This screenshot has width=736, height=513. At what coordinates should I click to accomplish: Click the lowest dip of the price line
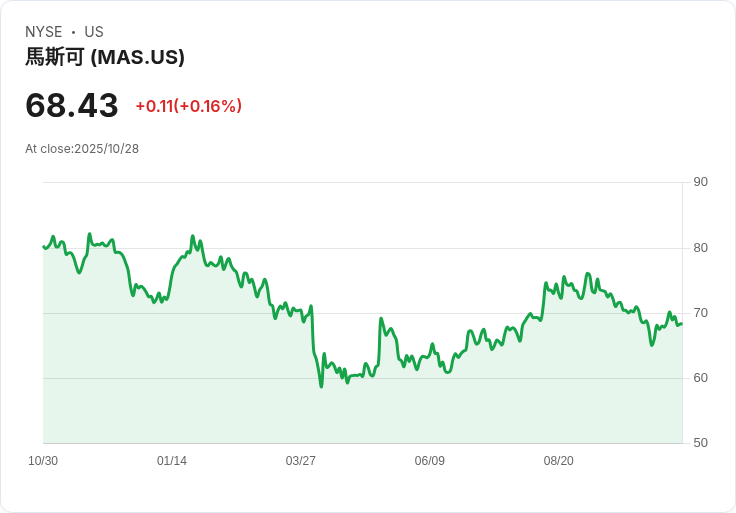pyautogui.click(x=321, y=386)
